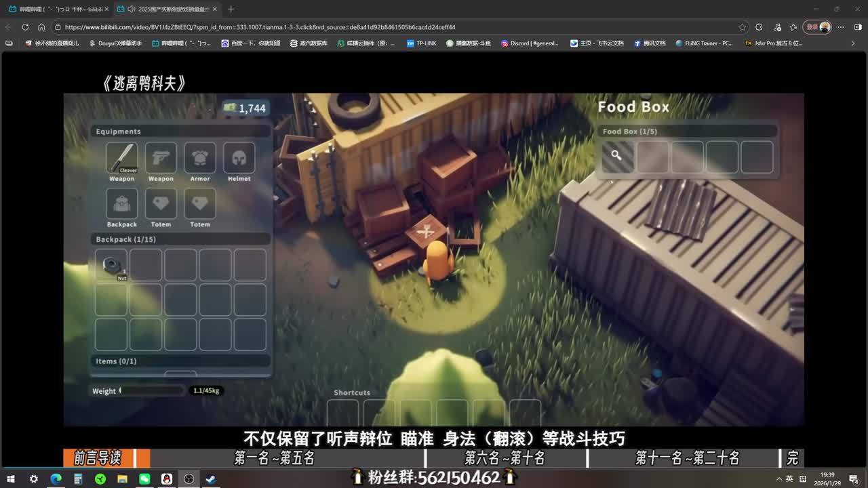
Task: Select the 2025国产买断制游戏销量 tab
Action: 167,9
